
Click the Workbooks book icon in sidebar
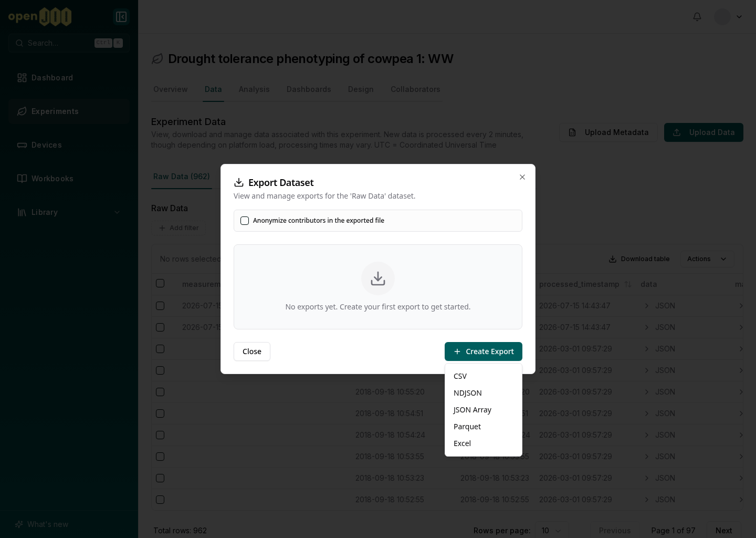(22, 179)
